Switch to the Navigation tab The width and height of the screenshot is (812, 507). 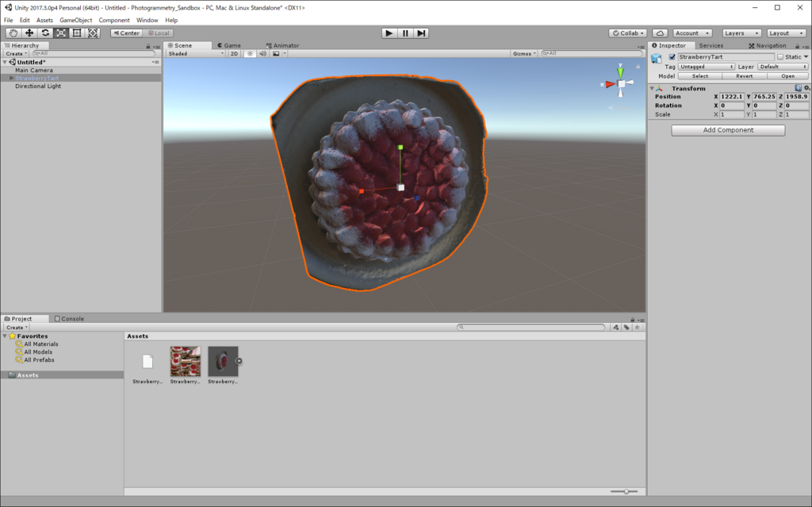(768, 45)
